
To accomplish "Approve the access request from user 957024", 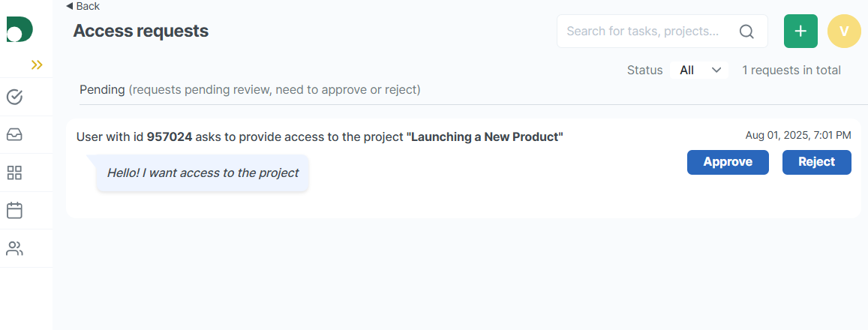I will (x=728, y=162).
